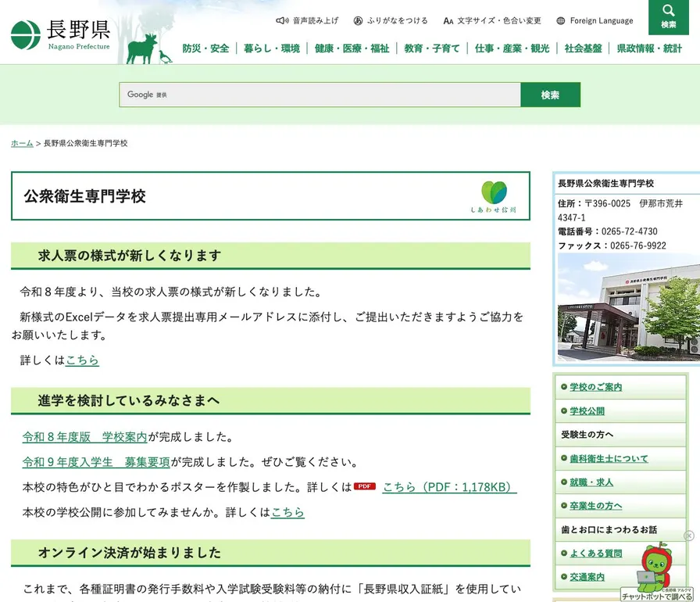Click bullet icon beside 卒業生の方へ
Viewport: 700px width, 602px height.
pos(564,506)
